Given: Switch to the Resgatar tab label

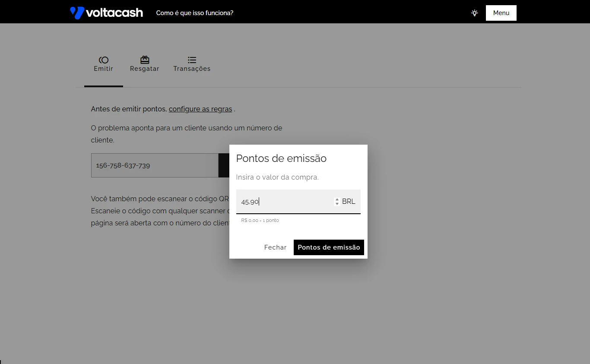Looking at the screenshot, I should 145,69.
